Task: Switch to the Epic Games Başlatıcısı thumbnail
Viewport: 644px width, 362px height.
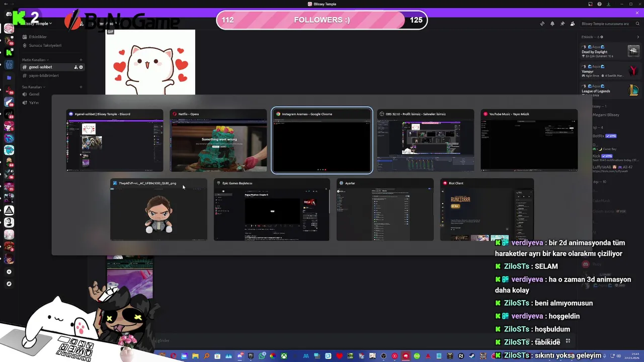Action: point(272,210)
